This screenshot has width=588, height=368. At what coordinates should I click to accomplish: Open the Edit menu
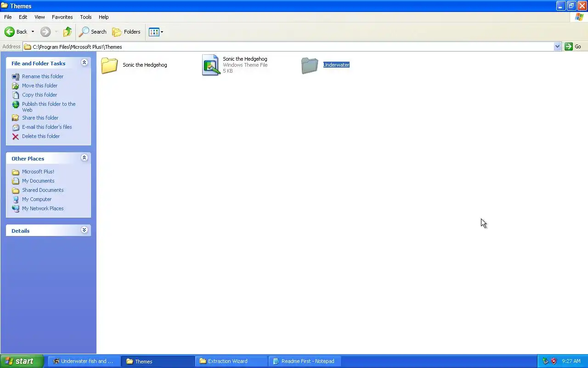[23, 17]
